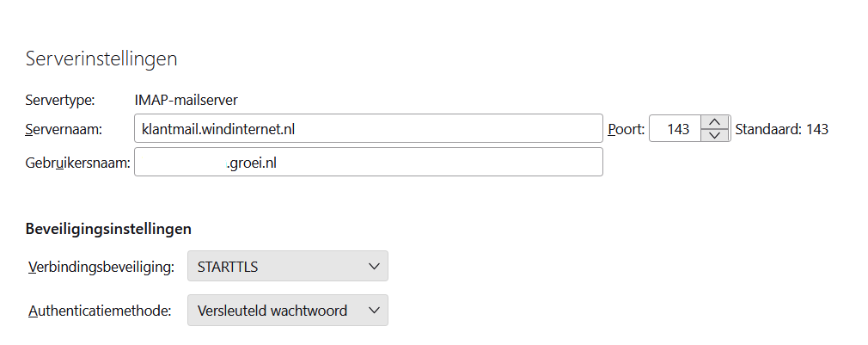Screen dimensions: 868x345
Task: Focus the Gebruikersnaam input field
Action: click(368, 162)
